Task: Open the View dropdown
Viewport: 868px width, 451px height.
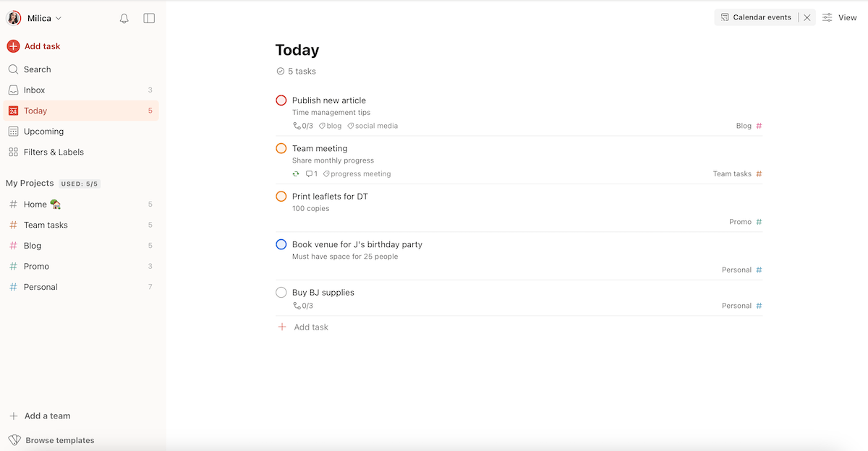Action: tap(846, 17)
